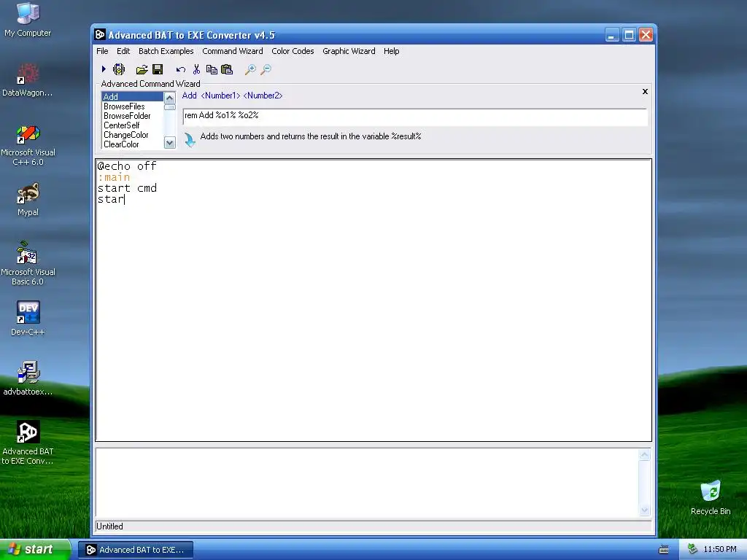Click the Microsoft Visual C++ 6.0 shortcut
The image size is (747, 560).
28,145
